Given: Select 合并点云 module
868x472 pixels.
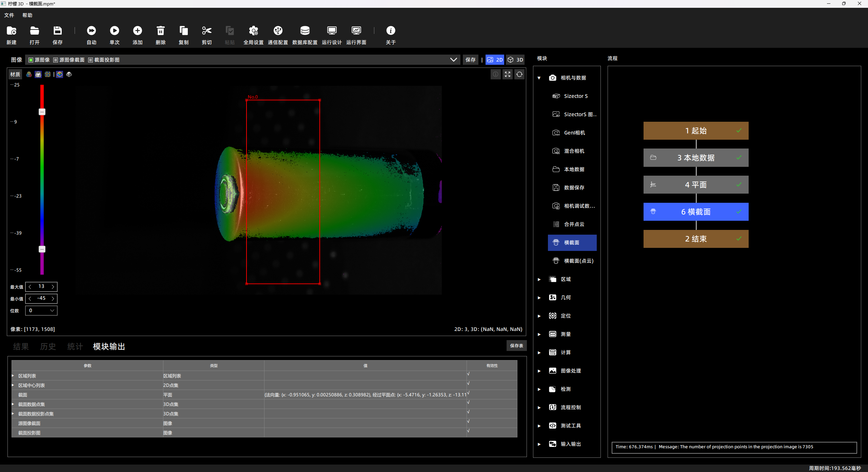Looking at the screenshot, I should tap(572, 224).
